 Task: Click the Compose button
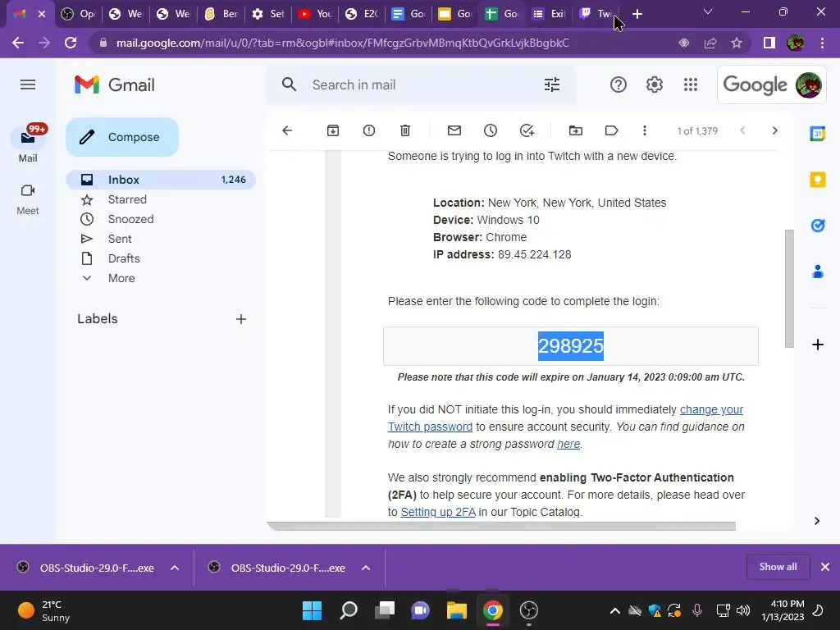(122, 137)
